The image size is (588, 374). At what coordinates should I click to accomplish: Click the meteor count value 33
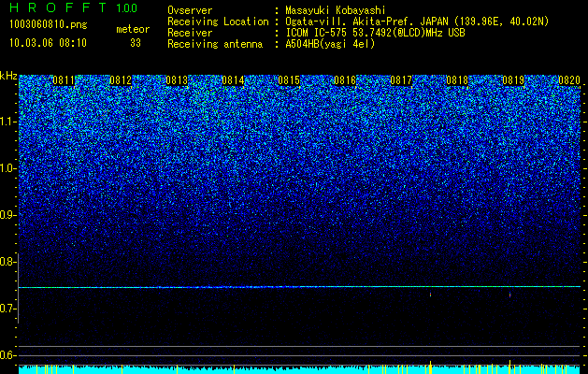pos(136,43)
